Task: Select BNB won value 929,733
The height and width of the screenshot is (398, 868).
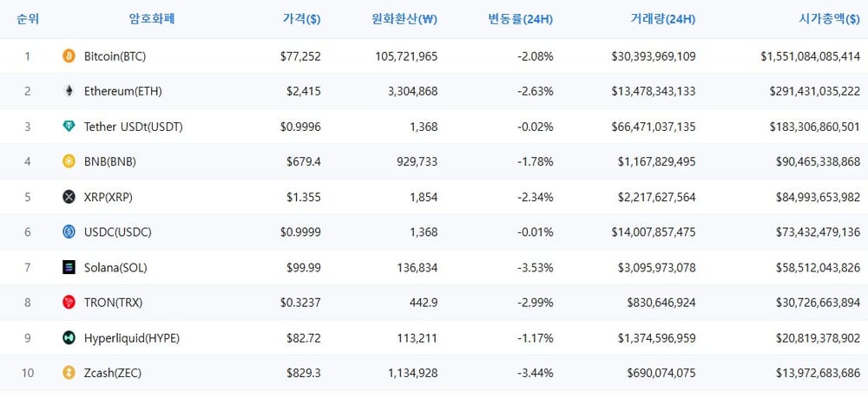Action: pos(418,161)
